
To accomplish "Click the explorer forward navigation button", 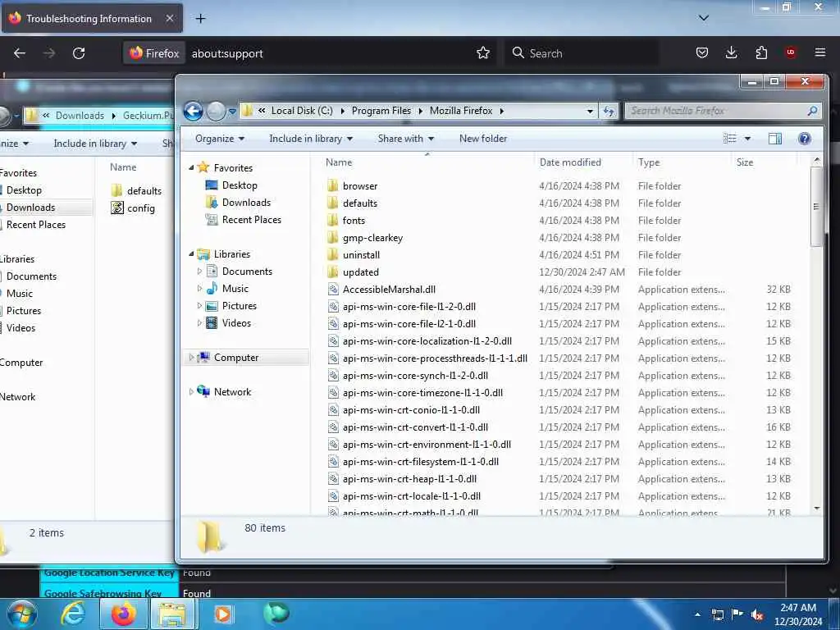I will coord(216,112).
